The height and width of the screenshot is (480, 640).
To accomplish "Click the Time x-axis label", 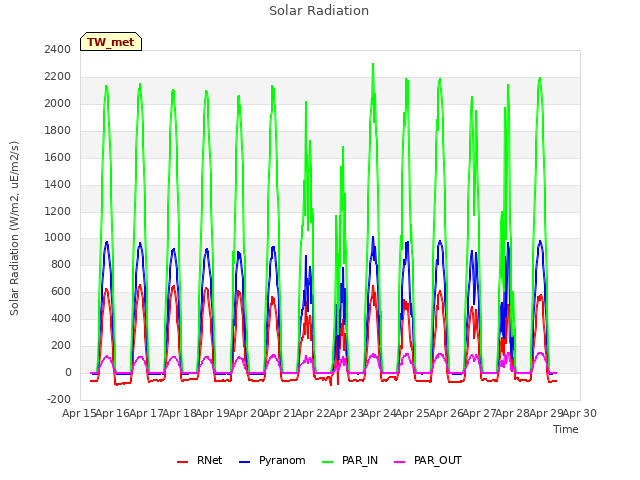I will point(566,429).
